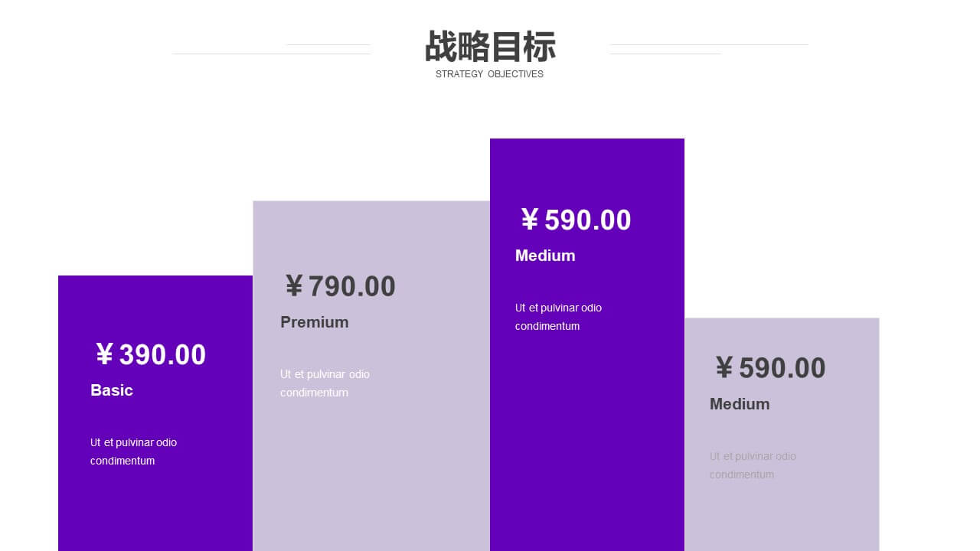
Task: Select the Medium label in the dark purple column
Action: (x=545, y=256)
